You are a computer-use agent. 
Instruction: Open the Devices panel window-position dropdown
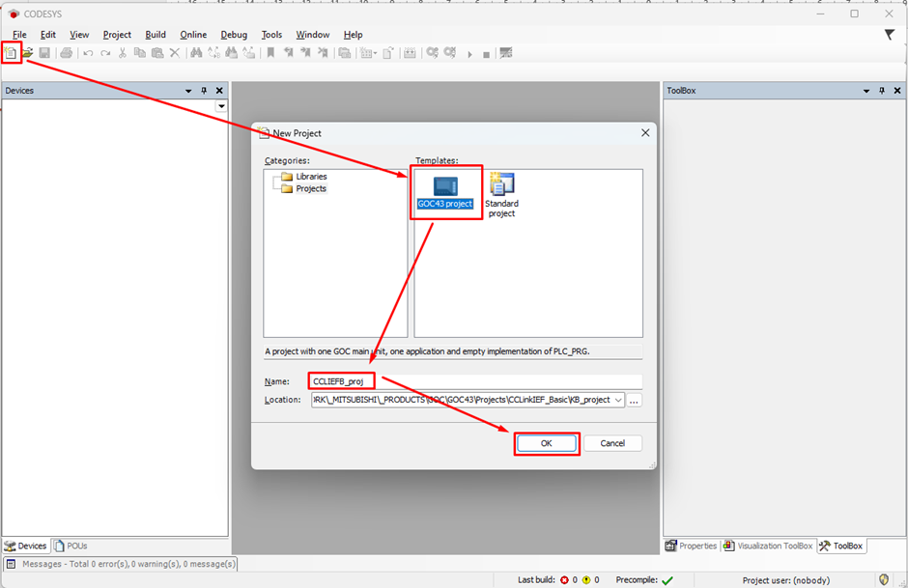(x=188, y=91)
